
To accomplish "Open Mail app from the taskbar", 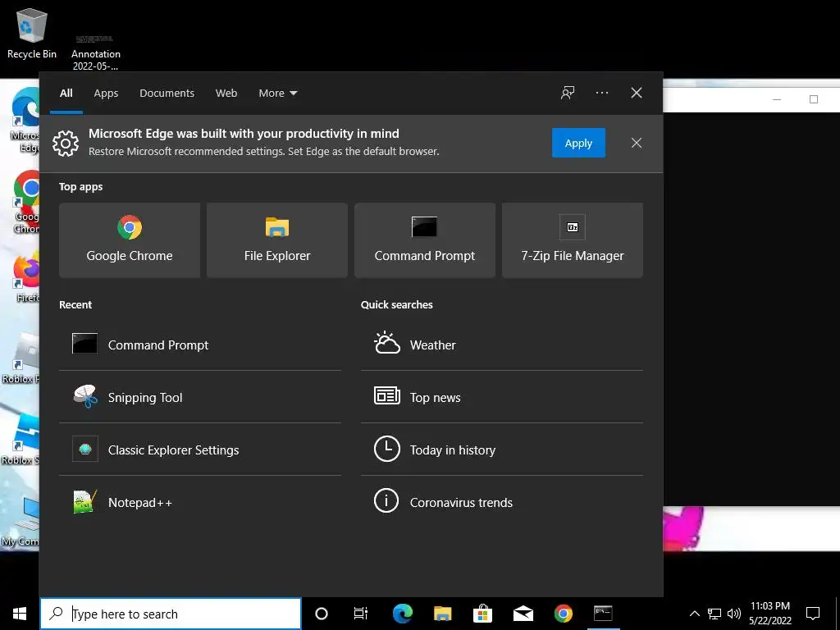I will click(523, 614).
